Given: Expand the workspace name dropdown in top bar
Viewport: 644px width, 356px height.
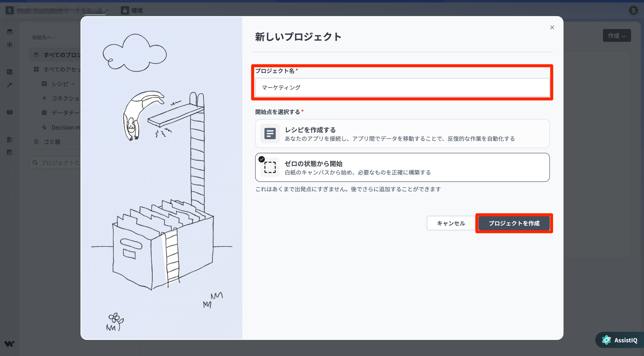Looking at the screenshot, I should 107,10.
